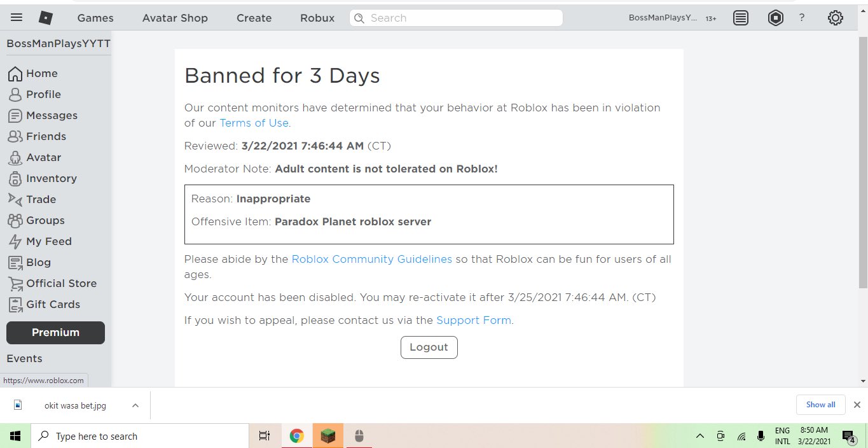Click the Messages icon in sidebar

pyautogui.click(x=15, y=116)
